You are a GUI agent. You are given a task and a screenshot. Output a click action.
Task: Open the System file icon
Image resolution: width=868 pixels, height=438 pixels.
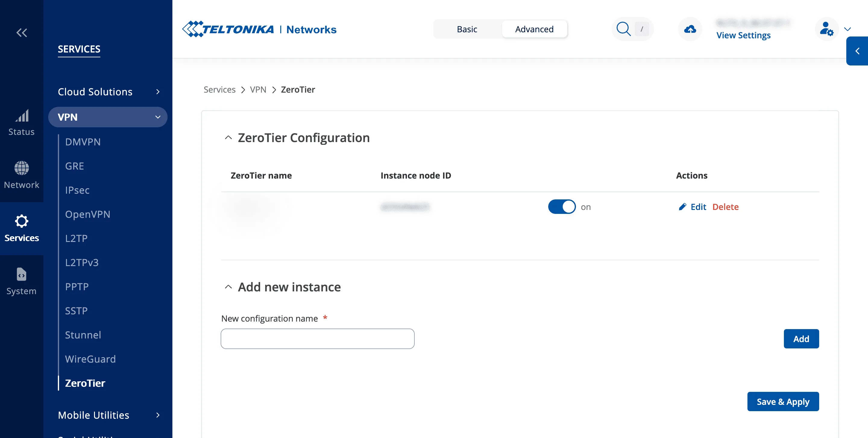[22, 274]
